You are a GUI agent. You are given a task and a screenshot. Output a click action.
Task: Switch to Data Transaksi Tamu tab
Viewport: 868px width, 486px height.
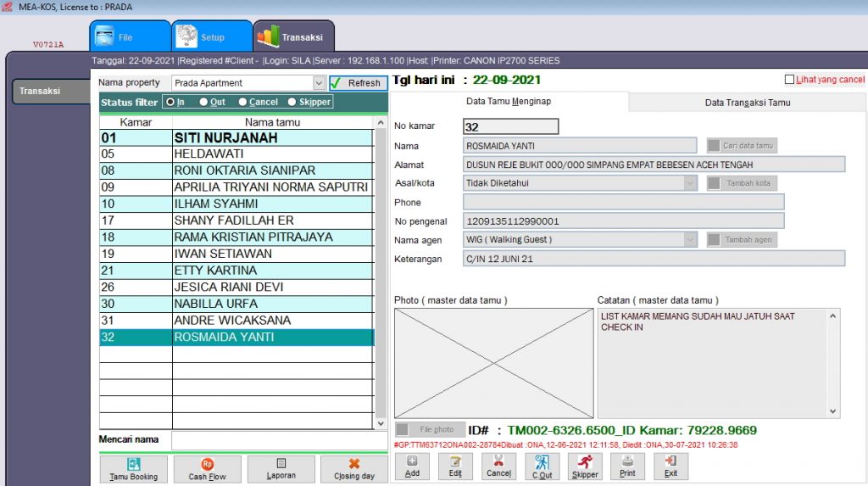748,103
